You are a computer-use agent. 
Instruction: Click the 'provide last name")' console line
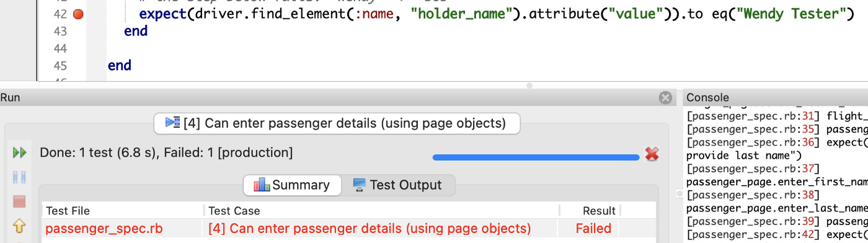tap(744, 155)
